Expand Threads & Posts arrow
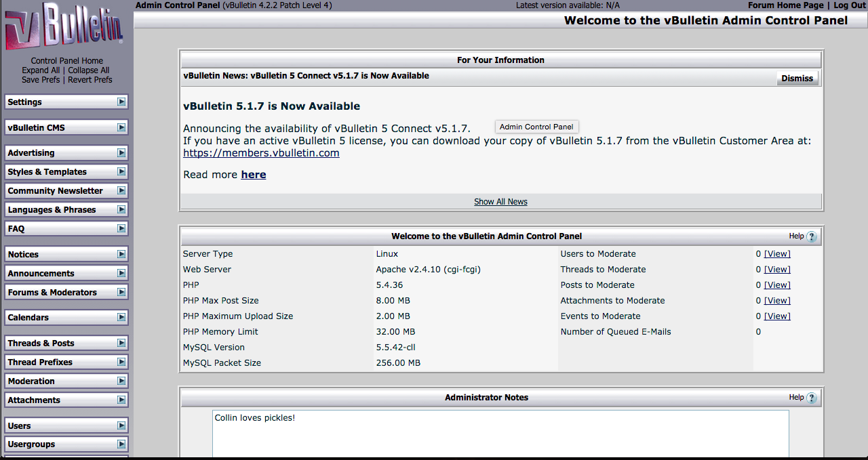The image size is (868, 460). (121, 343)
